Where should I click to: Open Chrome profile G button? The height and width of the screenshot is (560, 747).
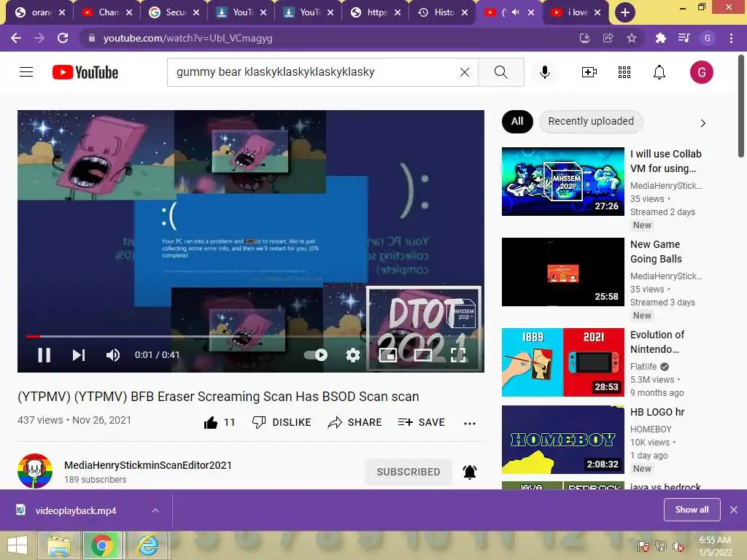pos(708,38)
